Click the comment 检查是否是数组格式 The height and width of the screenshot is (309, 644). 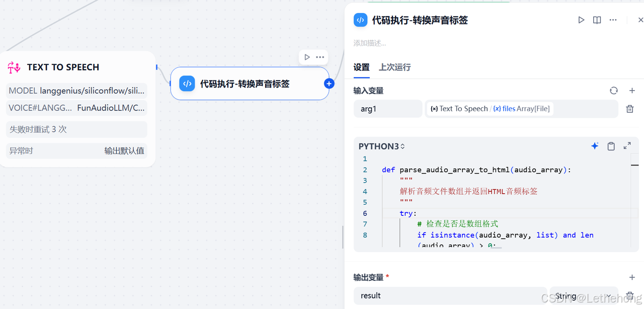click(x=457, y=224)
